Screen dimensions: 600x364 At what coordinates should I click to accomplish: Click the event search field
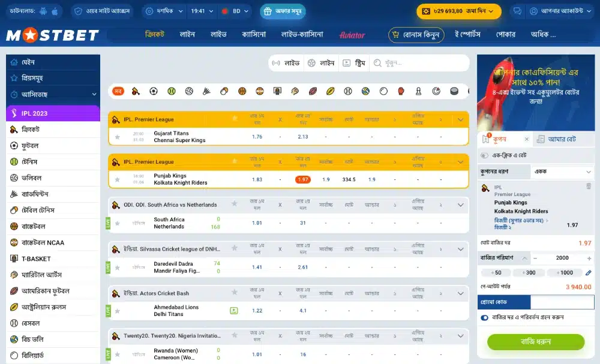pyautogui.click(x=420, y=63)
